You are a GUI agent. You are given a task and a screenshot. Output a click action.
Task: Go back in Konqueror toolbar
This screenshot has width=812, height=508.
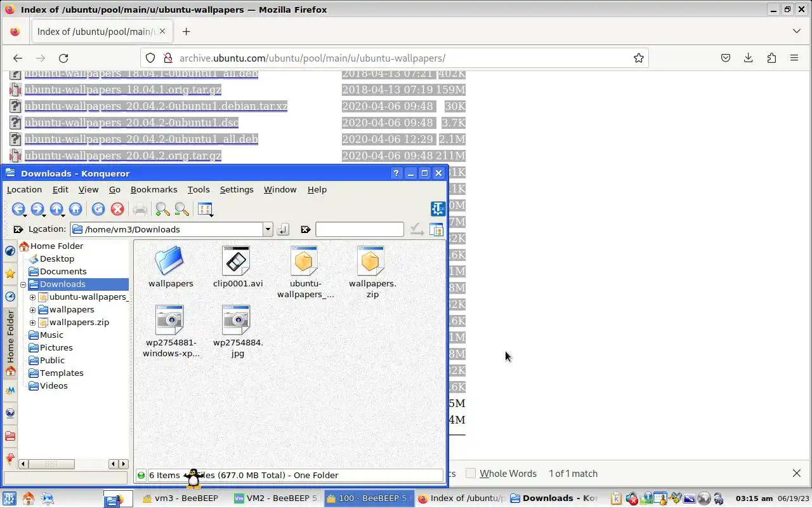tap(18, 209)
